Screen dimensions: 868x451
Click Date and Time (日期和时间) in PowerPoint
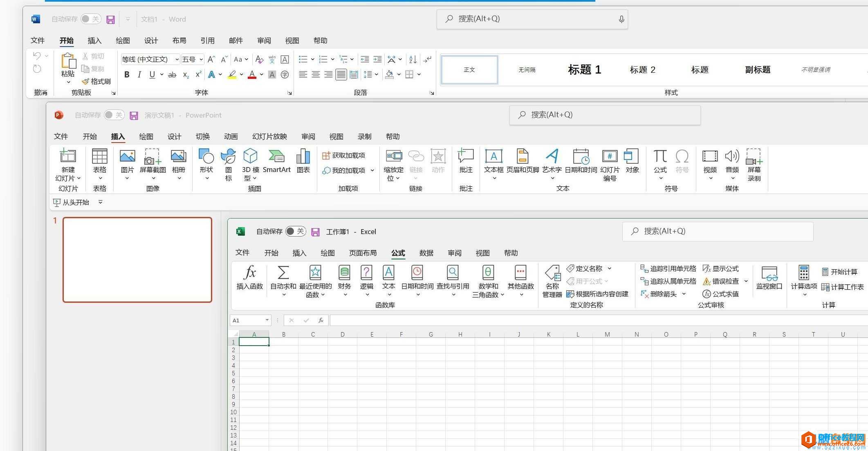[x=581, y=161]
